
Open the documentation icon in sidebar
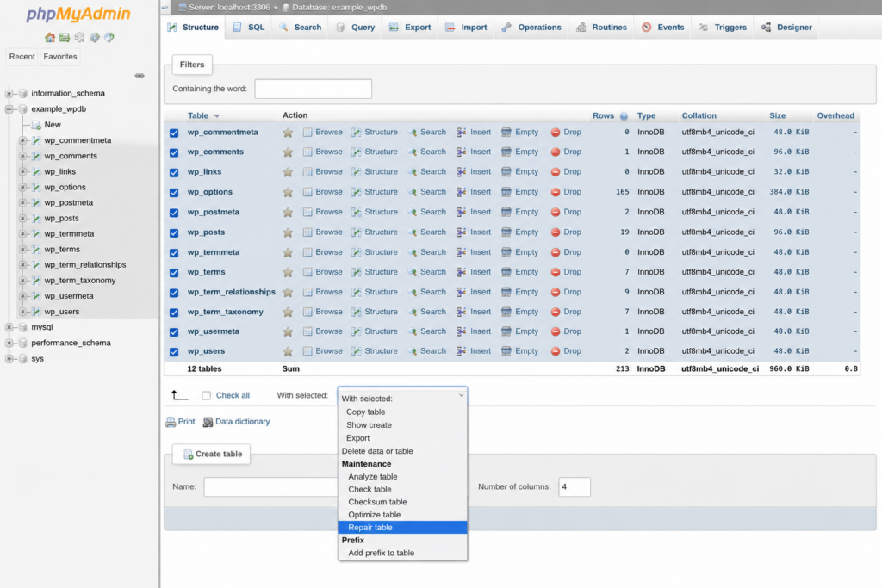79,38
